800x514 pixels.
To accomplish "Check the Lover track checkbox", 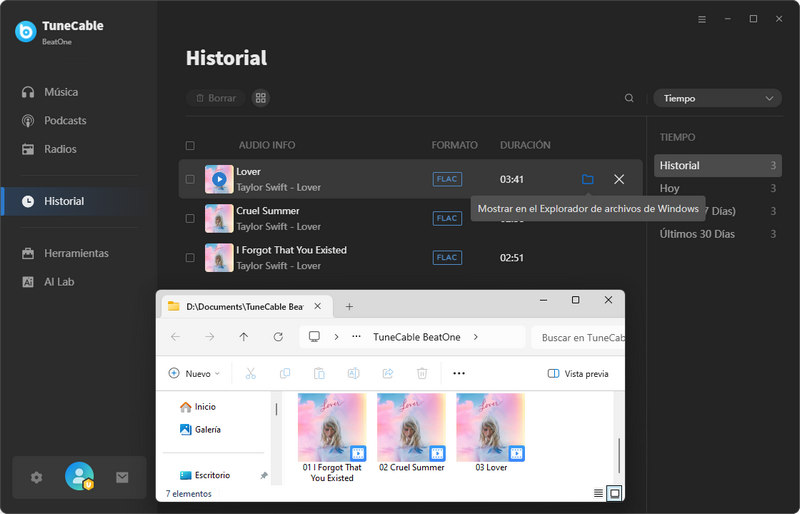I will [190, 179].
